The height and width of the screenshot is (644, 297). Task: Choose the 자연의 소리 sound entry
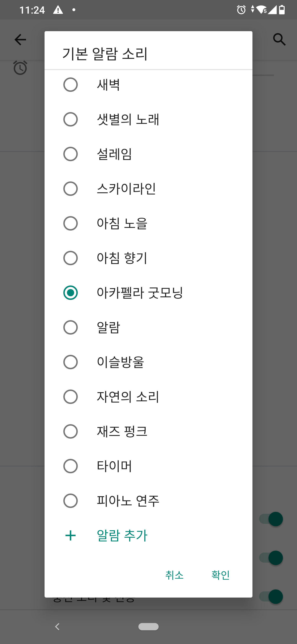coord(128,397)
